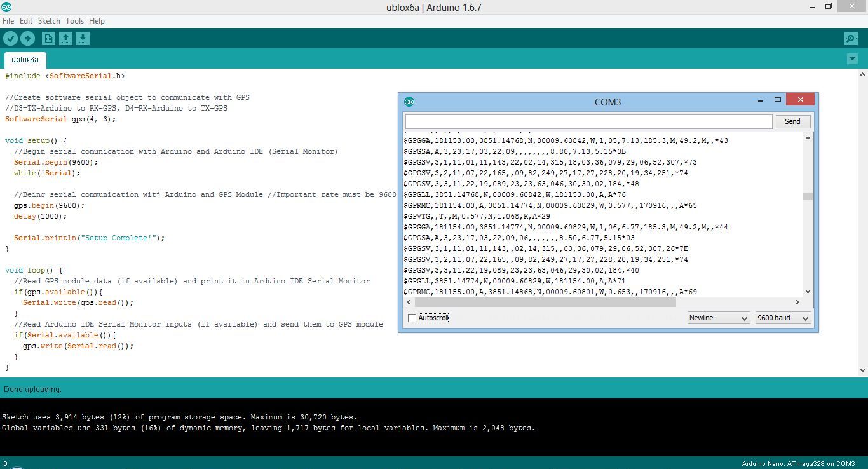This screenshot has width=868, height=469.
Task: Click the serial output horizontal scrollbar
Action: click(x=546, y=302)
